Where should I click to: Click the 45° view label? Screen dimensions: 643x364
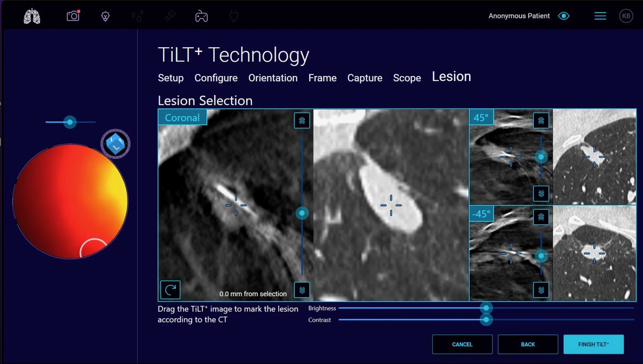pyautogui.click(x=480, y=117)
